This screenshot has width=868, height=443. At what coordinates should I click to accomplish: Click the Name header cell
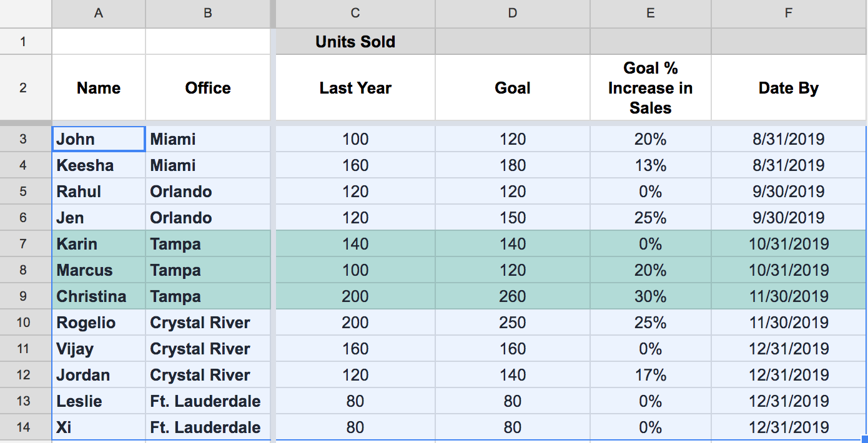coord(98,87)
